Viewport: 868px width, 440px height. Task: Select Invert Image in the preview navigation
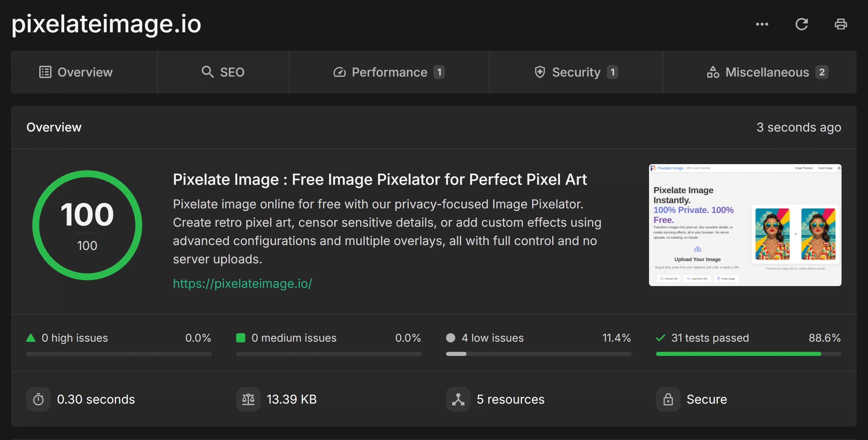tap(825, 168)
